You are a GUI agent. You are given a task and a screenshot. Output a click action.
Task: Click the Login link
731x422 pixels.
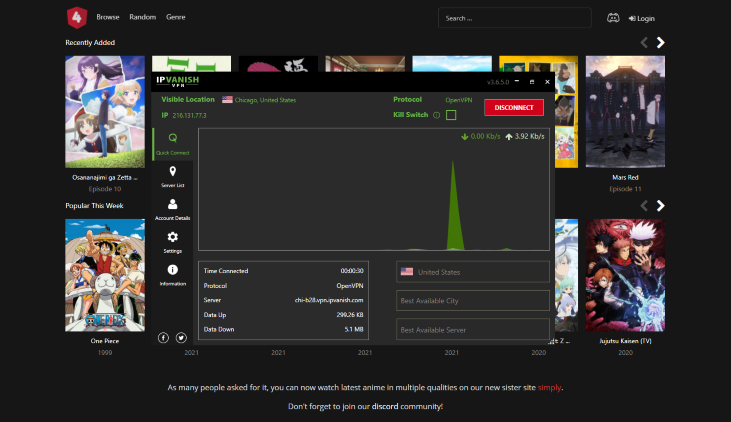pyautogui.click(x=641, y=18)
